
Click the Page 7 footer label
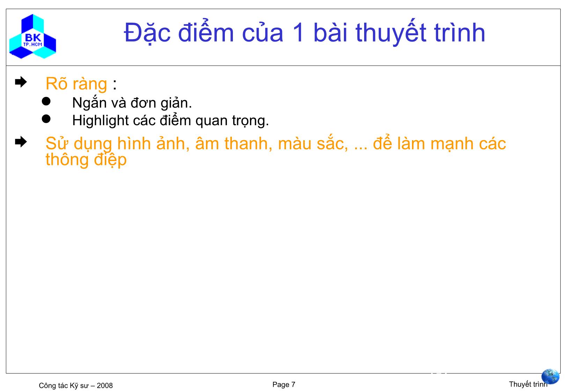click(x=283, y=385)
